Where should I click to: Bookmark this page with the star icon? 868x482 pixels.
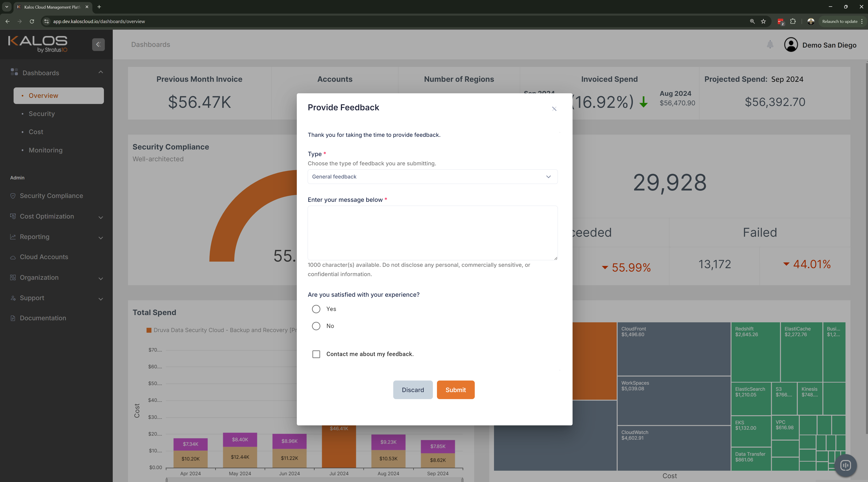763,21
